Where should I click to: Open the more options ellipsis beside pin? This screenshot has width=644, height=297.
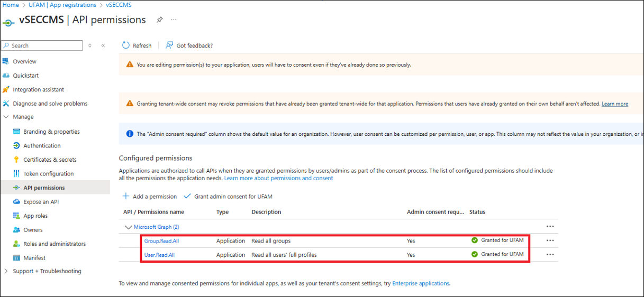[174, 20]
